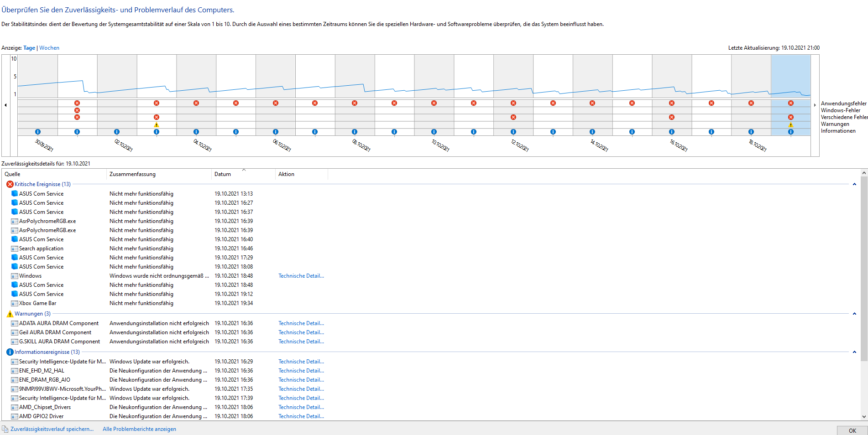Collapse the Warnungen group
The height and width of the screenshot is (435, 868).
coord(854,314)
